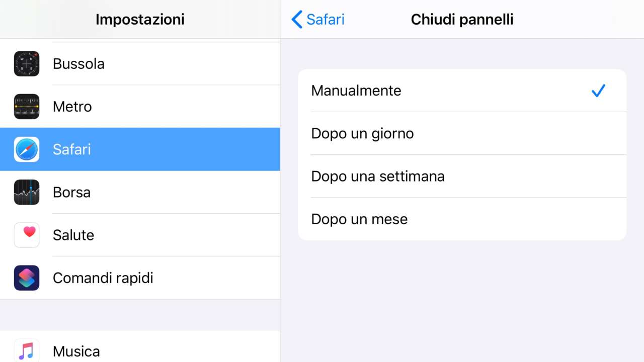Choose Dopo una settimana
Image resolution: width=644 pixels, height=362 pixels.
pos(378,176)
